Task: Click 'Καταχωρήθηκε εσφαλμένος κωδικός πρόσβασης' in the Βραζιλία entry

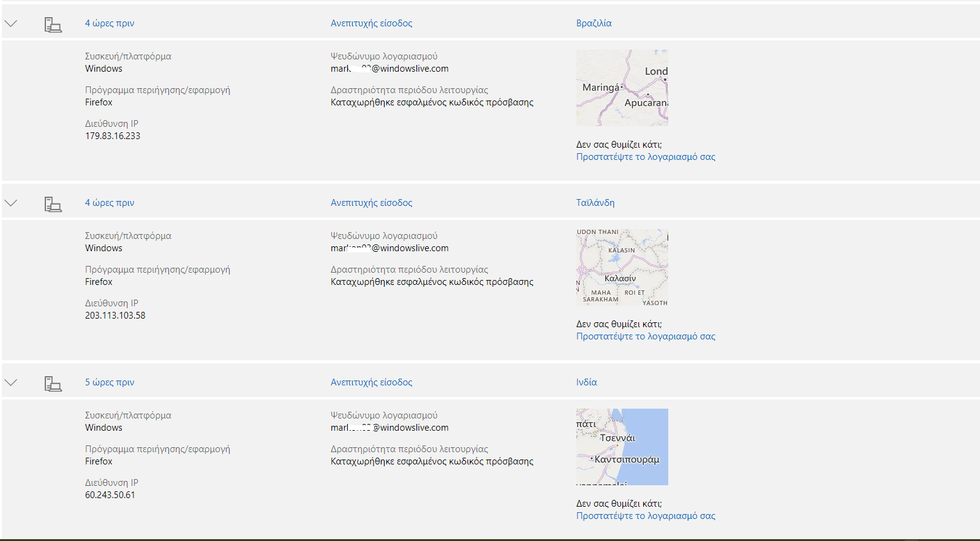Action: (432, 102)
